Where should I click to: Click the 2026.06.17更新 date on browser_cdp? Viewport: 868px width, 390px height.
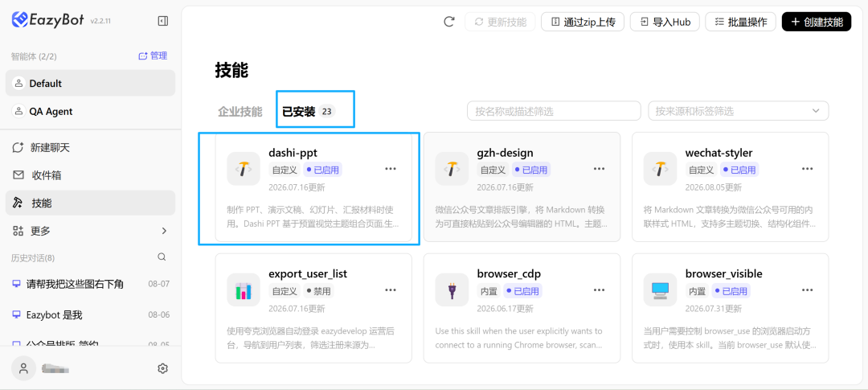click(x=505, y=309)
